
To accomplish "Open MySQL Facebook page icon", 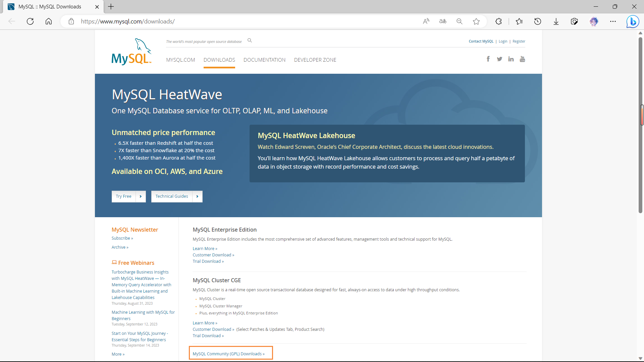I will (x=488, y=59).
